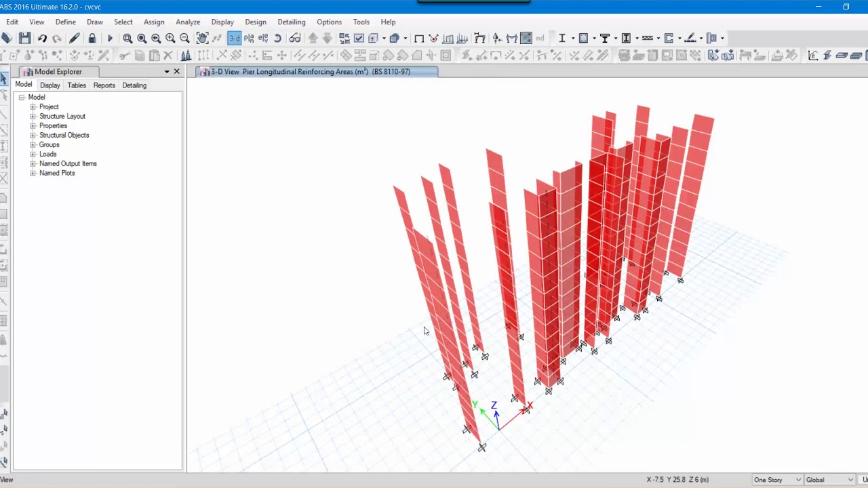Toggle the model Lock icon
This screenshot has height=488, width=868.
click(92, 39)
